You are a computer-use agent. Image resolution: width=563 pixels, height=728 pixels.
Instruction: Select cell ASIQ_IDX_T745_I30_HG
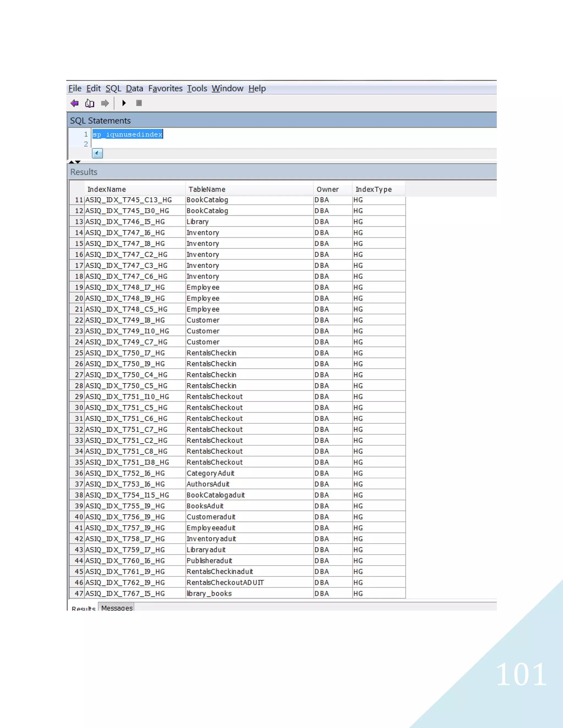pos(135,211)
